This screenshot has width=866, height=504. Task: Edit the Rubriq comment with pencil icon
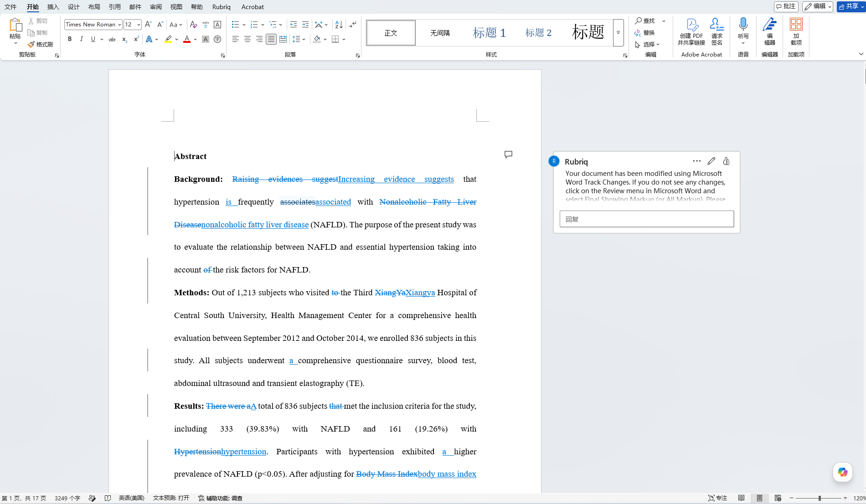pos(711,161)
